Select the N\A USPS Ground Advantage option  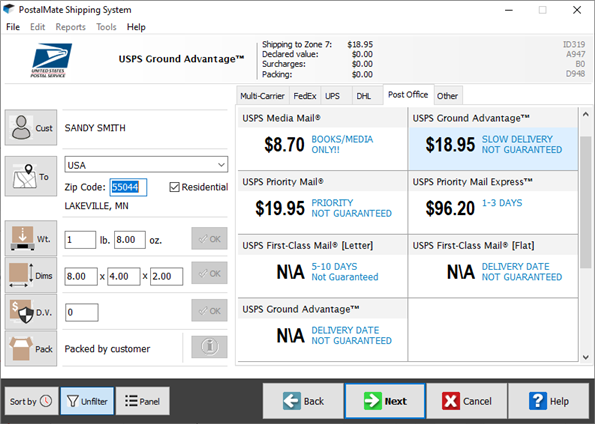coord(322,330)
